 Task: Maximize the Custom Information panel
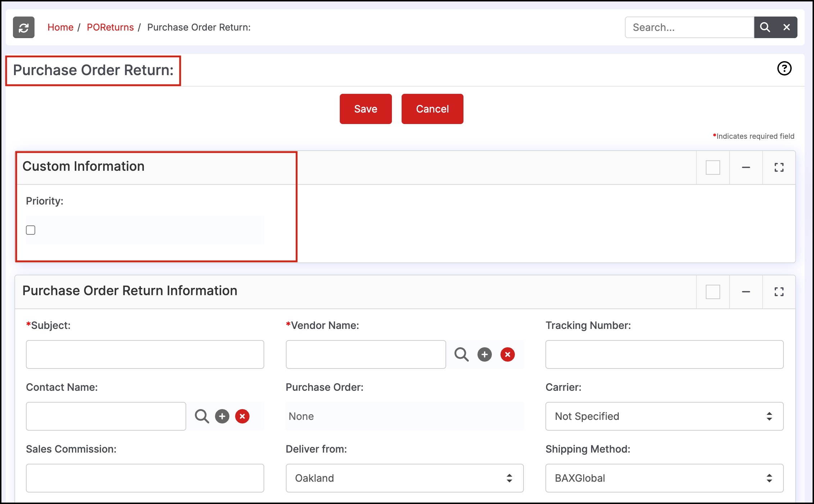click(x=779, y=168)
